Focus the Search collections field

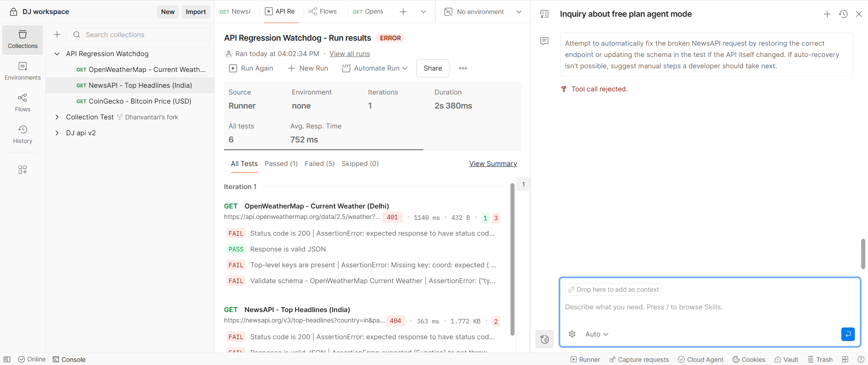tap(138, 34)
